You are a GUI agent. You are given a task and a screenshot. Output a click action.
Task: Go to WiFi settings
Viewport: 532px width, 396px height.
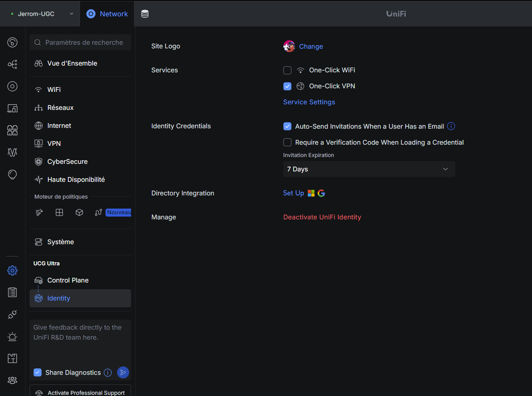(80, 90)
